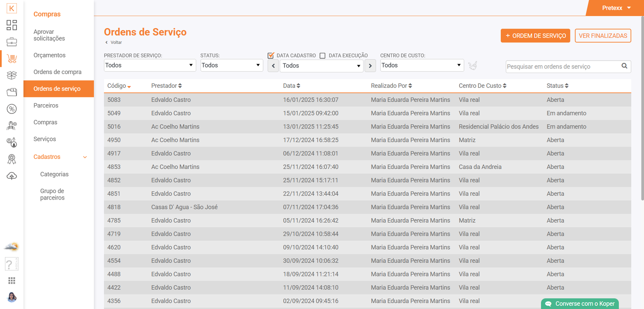
Task: Click the briefcase icon in sidebar
Action: click(x=12, y=42)
